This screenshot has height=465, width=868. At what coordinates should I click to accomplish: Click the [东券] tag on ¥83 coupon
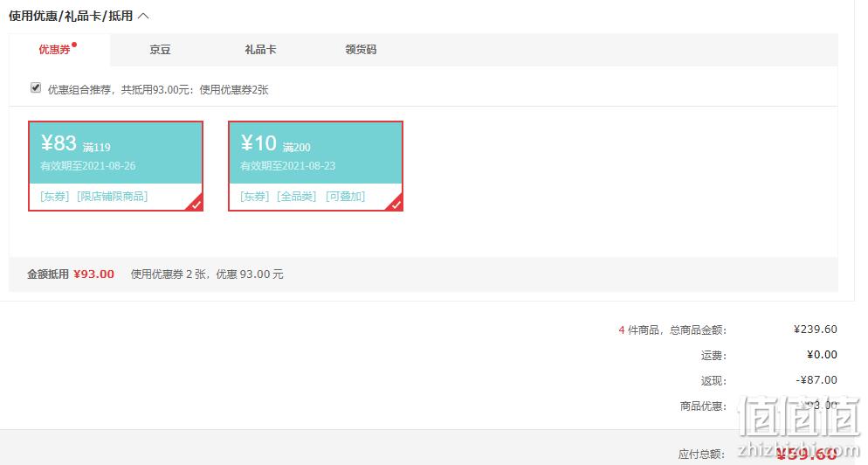(54, 196)
